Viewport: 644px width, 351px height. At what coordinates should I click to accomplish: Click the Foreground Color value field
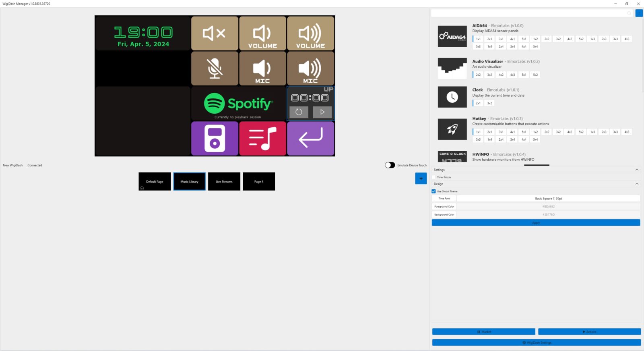click(x=548, y=207)
